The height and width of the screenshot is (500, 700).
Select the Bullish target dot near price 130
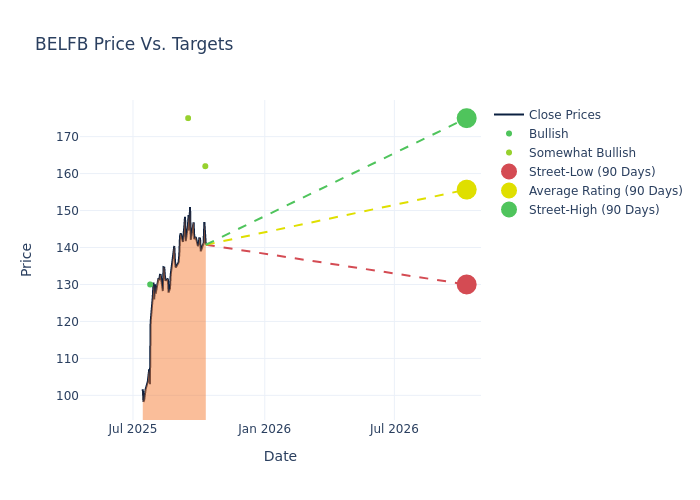150,284
